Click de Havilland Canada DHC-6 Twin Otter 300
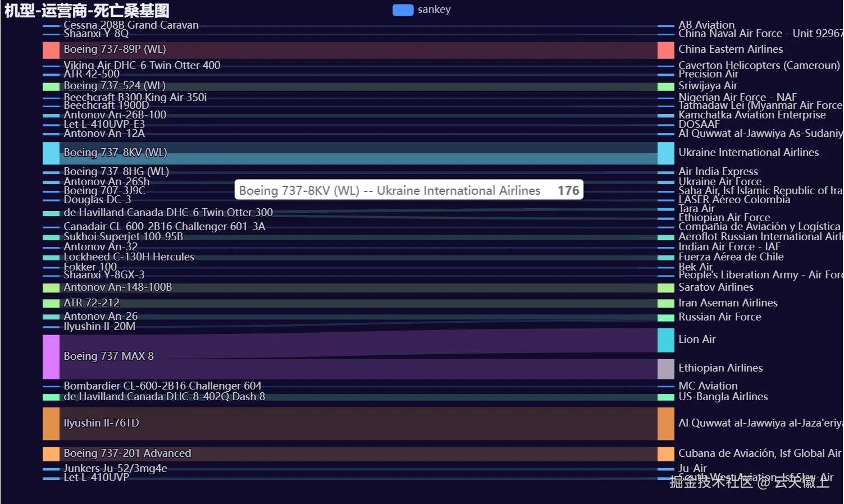 click(168, 213)
